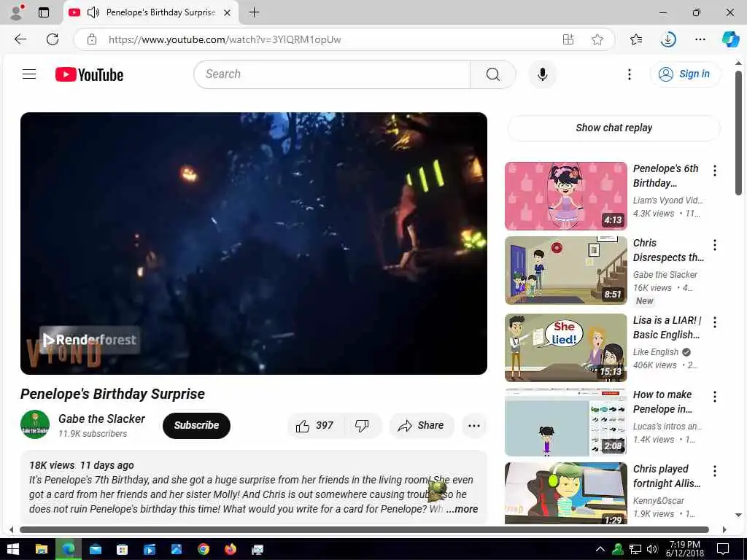Open the Favorites list button
This screenshot has width=747, height=560.
pos(636,39)
